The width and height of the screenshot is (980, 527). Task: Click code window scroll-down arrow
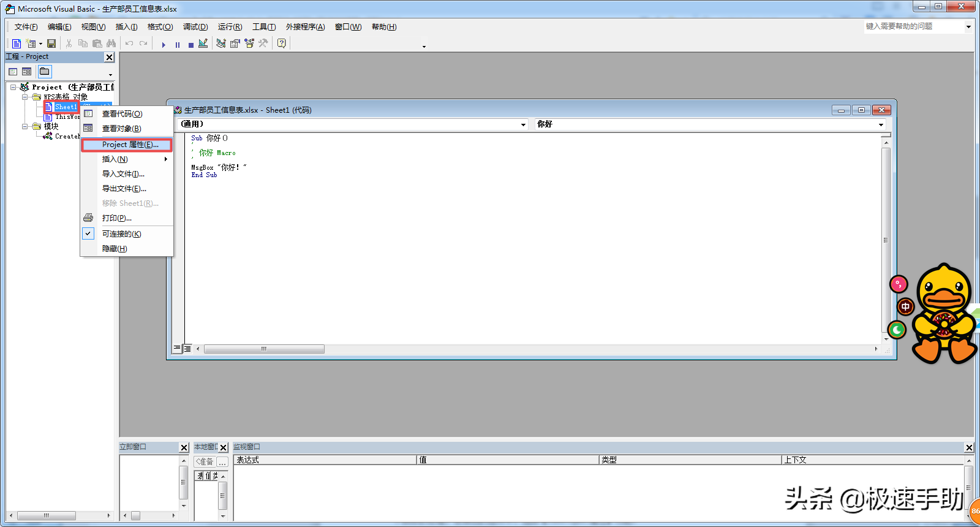tap(886, 338)
